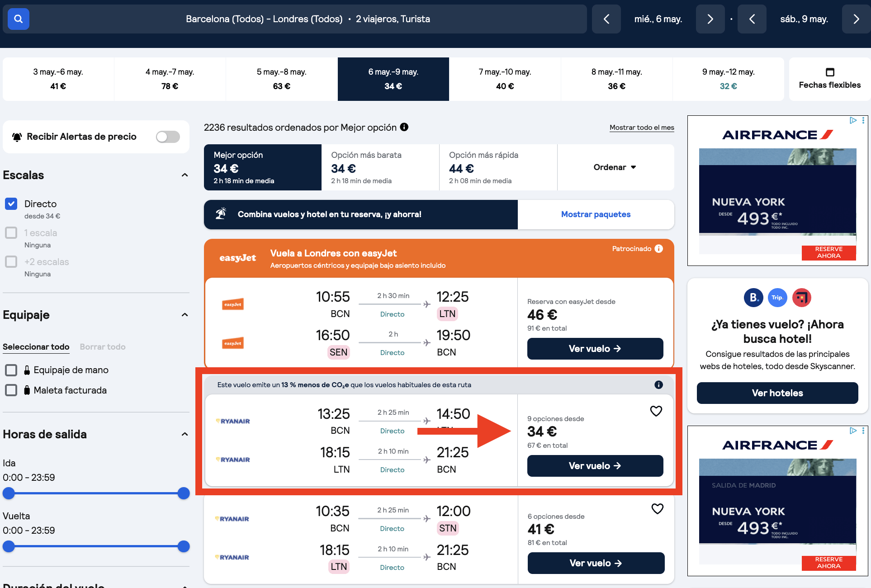Uncheck the Directo filter checkbox
Screen dimensions: 871x588
[x=11, y=204]
